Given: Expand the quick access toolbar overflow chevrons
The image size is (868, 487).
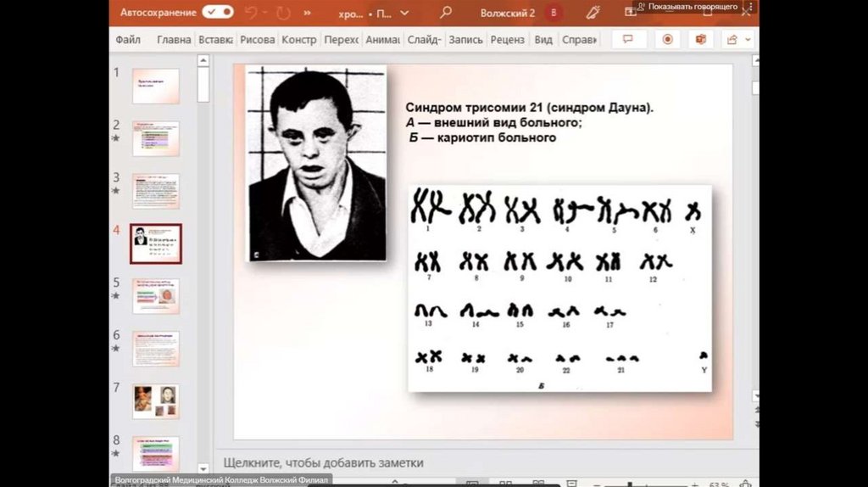Looking at the screenshot, I should (306, 13).
